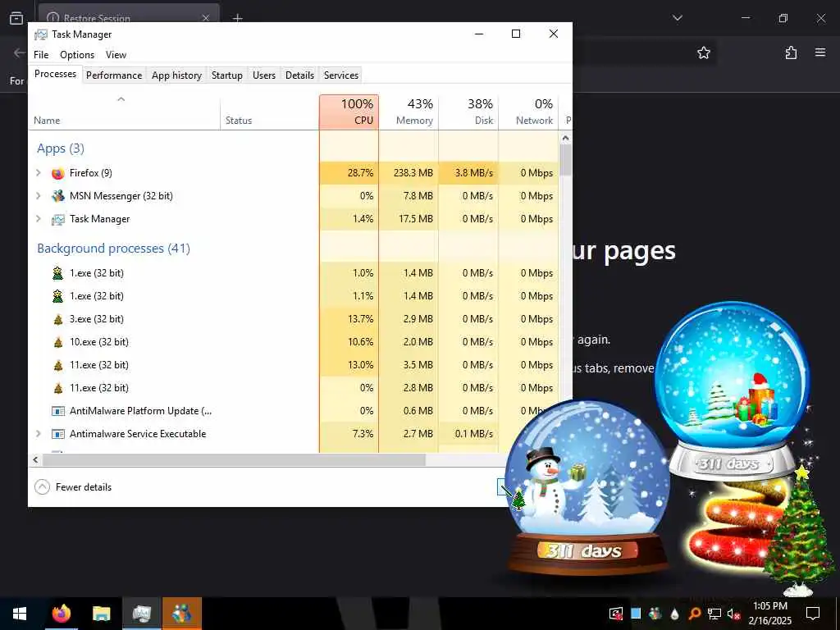Click the white droplet tray icon
Viewport: 840px width, 630px height.
point(675,614)
